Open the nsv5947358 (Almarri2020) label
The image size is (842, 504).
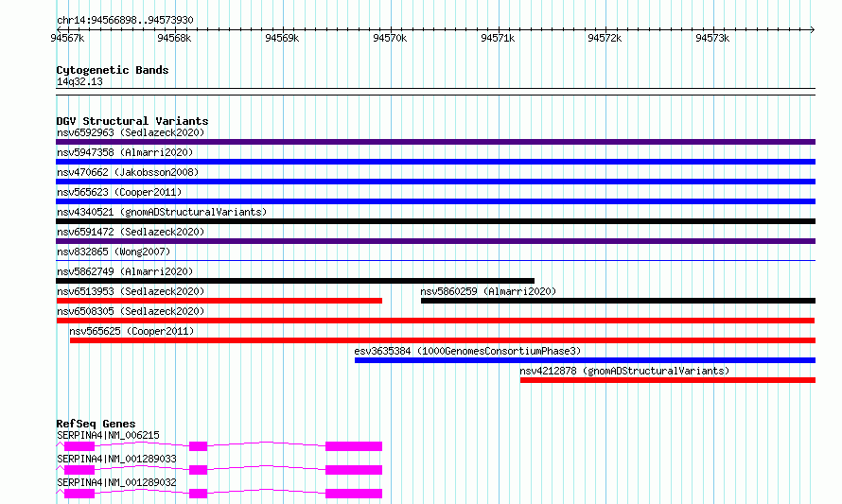[x=125, y=152]
